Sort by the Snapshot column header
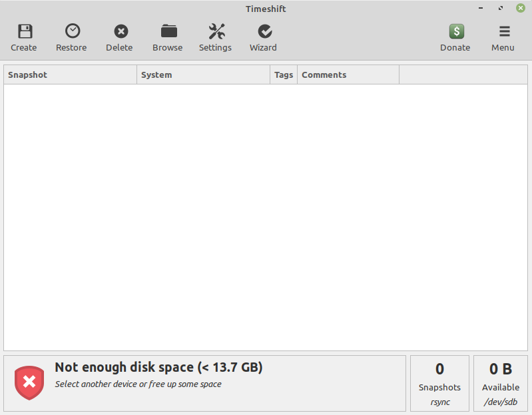Screen dimensions: 532x415 (x=70, y=75)
